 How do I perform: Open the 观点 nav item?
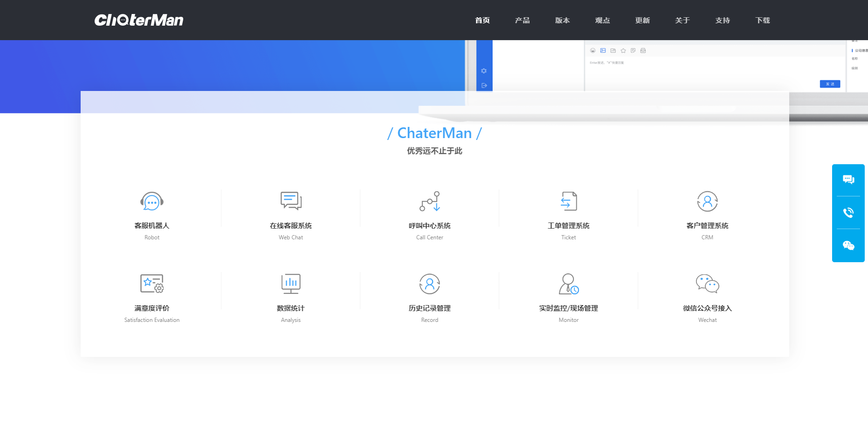click(x=603, y=20)
